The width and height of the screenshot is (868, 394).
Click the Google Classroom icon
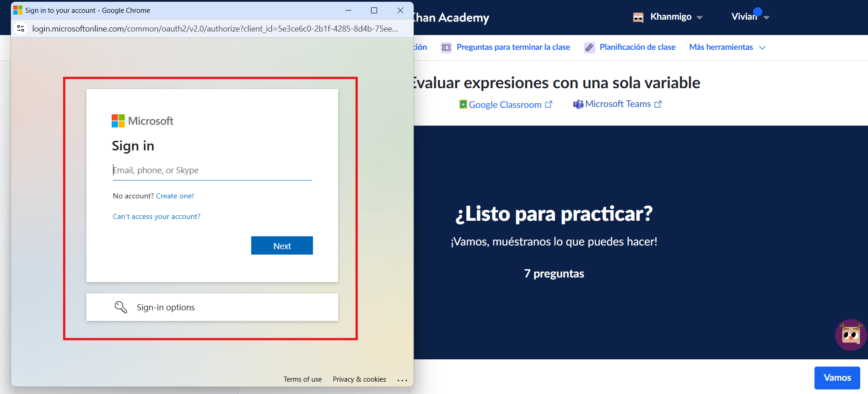coord(463,104)
